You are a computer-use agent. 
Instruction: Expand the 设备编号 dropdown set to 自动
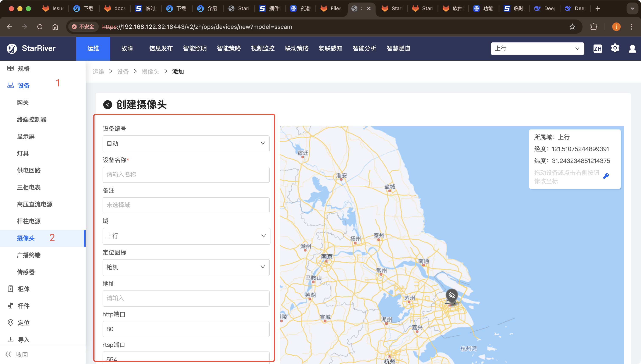point(186,143)
